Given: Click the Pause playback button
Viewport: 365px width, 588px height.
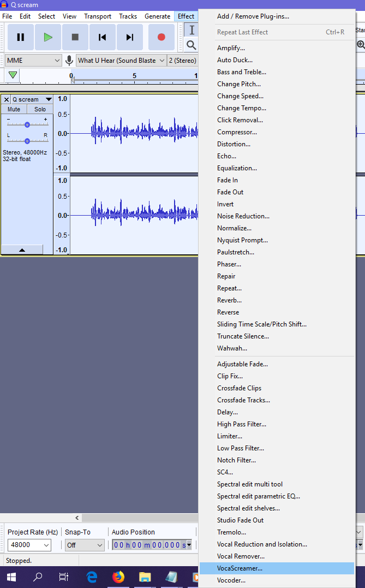Looking at the screenshot, I should pos(21,37).
